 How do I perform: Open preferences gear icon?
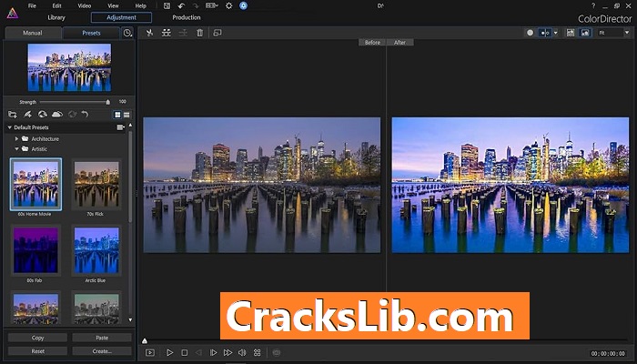[x=228, y=5]
